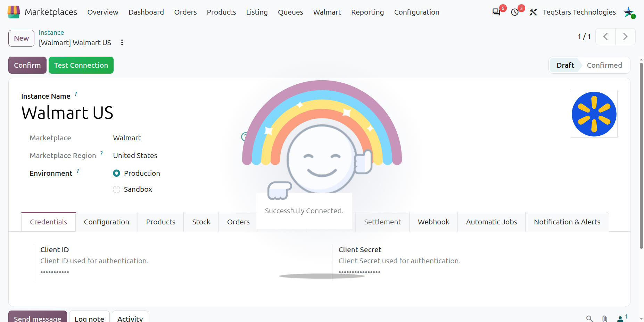Select the Production environment radio

(117, 173)
